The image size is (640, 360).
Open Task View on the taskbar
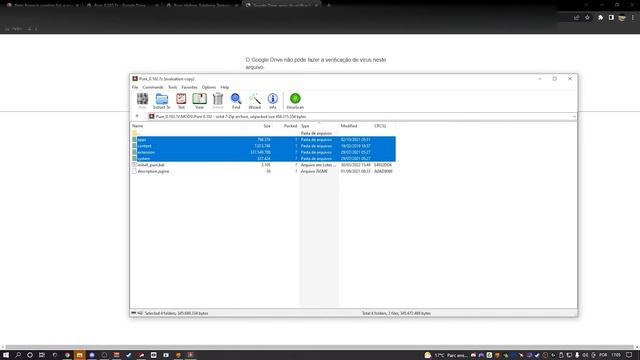click(42, 355)
